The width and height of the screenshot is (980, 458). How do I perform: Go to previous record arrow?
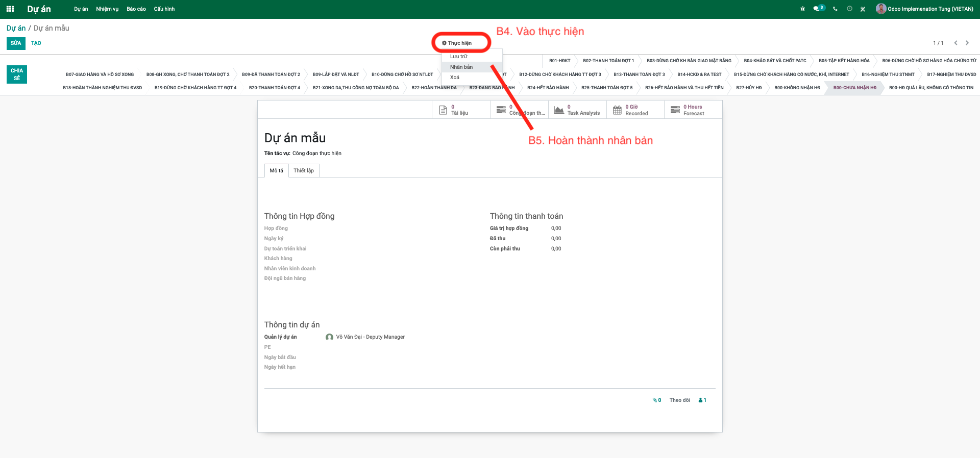click(955, 43)
